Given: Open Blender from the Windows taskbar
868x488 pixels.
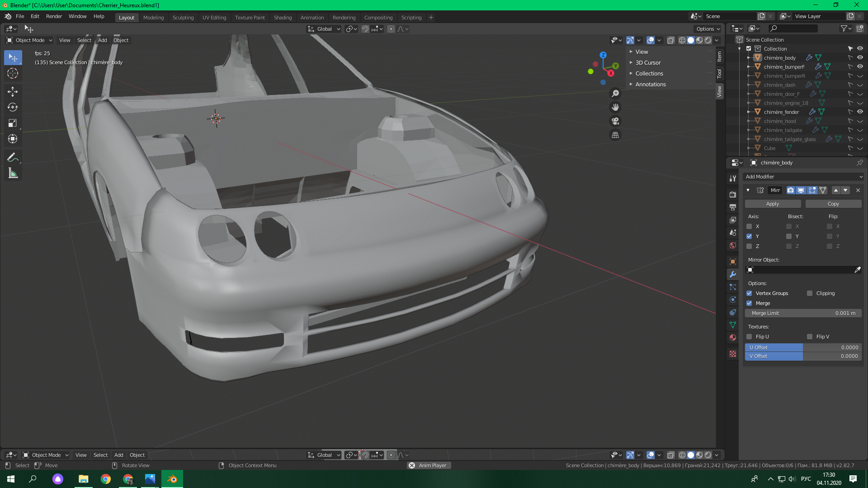Looking at the screenshot, I should [172, 479].
